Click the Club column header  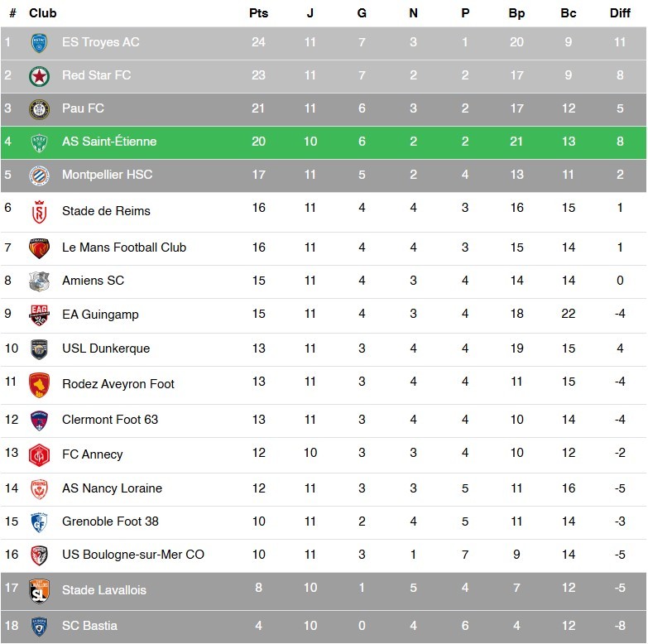[43, 13]
